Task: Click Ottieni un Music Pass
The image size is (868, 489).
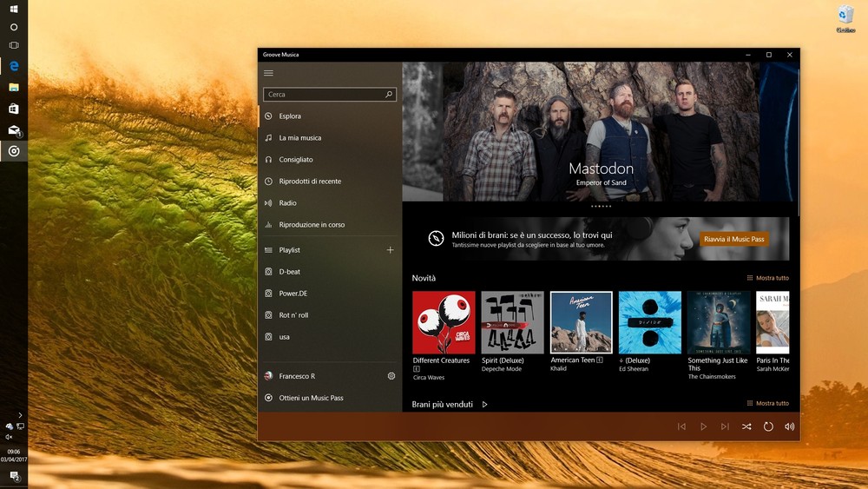Action: pyautogui.click(x=329, y=398)
